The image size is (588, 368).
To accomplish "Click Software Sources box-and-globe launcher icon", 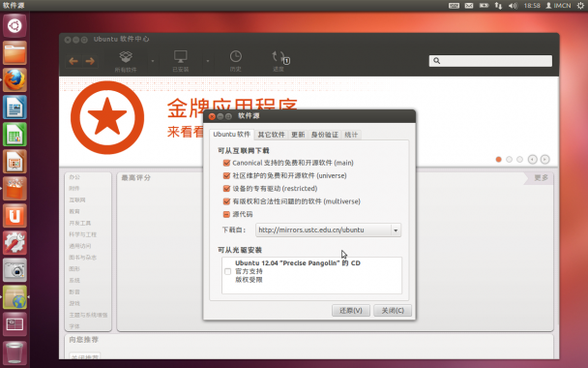I will coord(15,297).
